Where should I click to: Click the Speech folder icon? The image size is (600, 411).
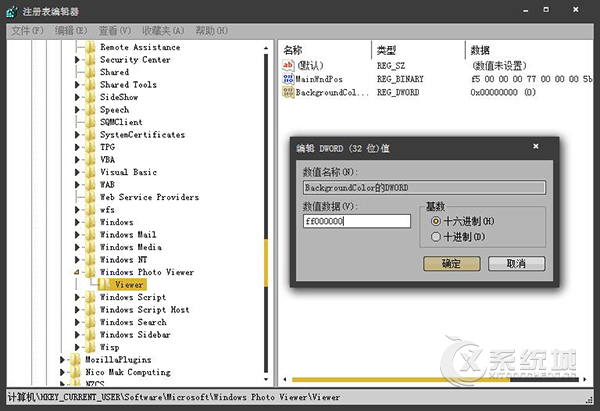(90, 110)
